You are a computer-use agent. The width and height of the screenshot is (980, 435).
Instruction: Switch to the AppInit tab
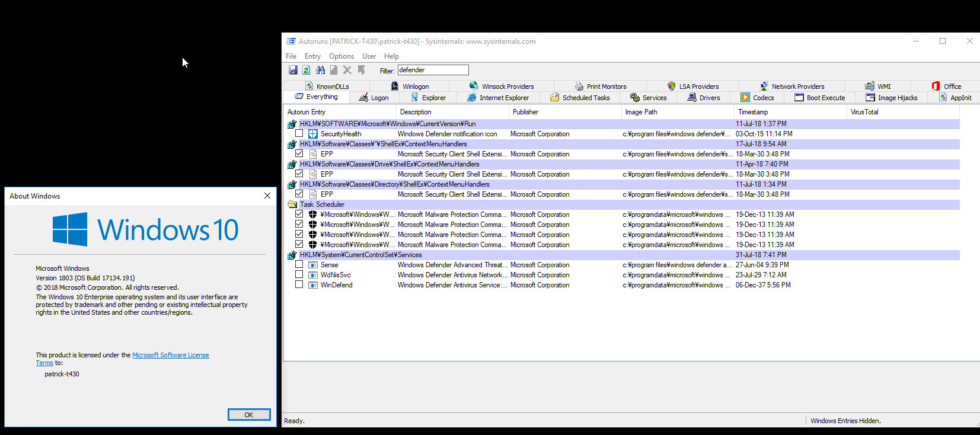[x=955, y=98]
